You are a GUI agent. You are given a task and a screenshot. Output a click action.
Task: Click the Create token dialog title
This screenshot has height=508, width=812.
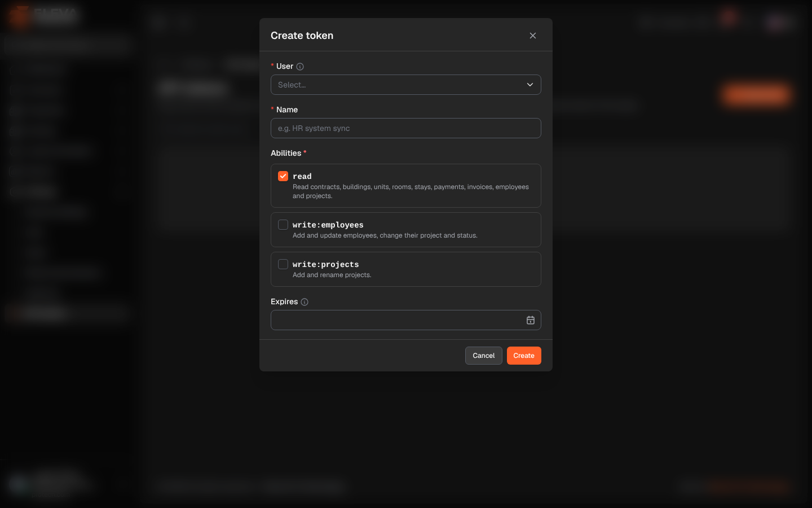(302, 36)
